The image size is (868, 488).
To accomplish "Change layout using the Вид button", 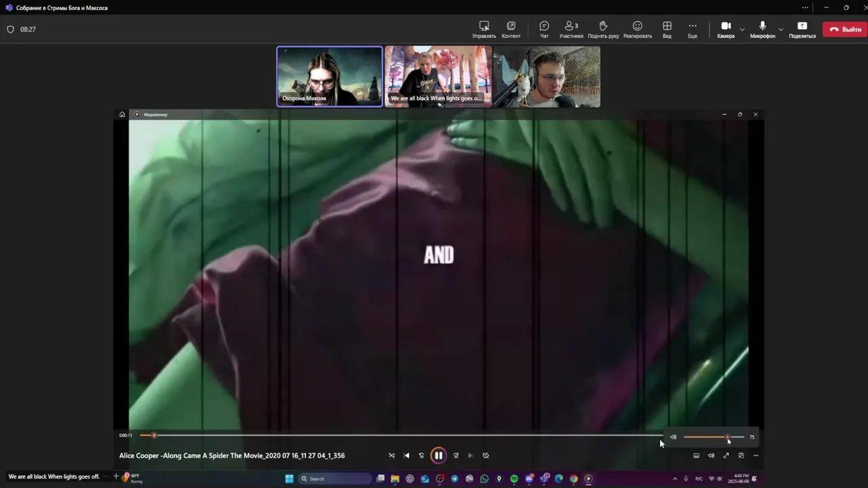I will [667, 29].
